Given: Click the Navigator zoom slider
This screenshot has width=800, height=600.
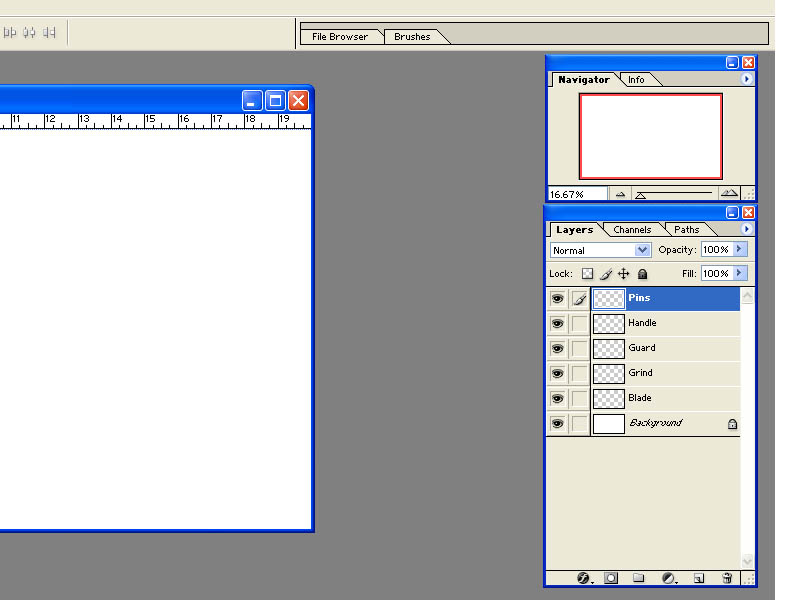Looking at the screenshot, I should [x=674, y=194].
